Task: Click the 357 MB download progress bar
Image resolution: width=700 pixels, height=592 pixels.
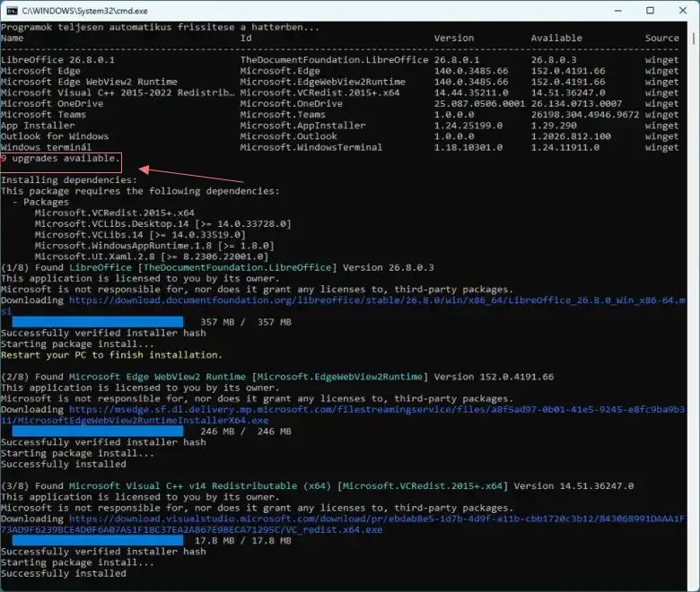Action: [x=97, y=322]
